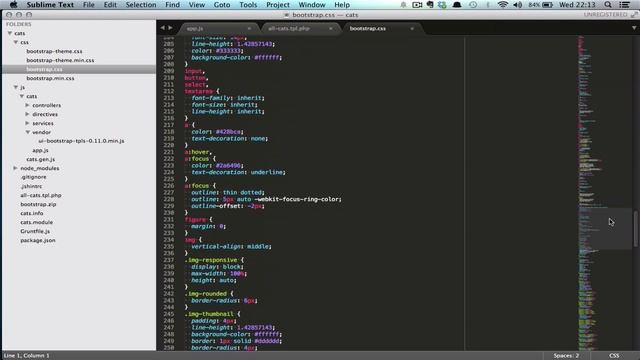Open cats.gen.js in sidebar
640x360 pixels.
(40, 159)
